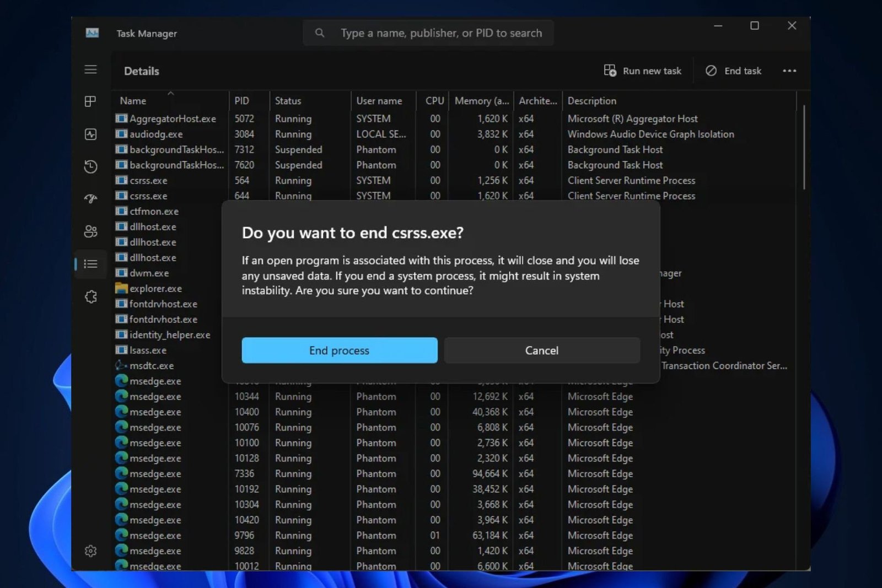Click the 63,184 K memory value
The width and height of the screenshot is (882, 588).
490,535
